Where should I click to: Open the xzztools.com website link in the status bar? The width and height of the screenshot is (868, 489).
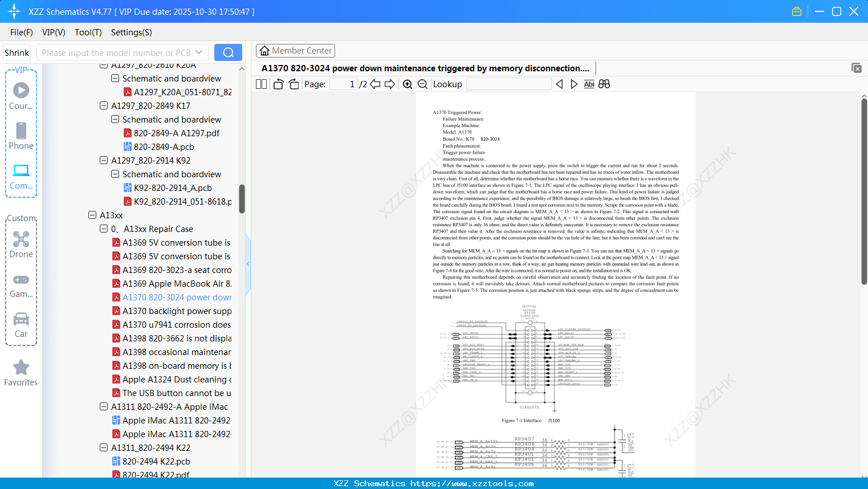(x=472, y=483)
